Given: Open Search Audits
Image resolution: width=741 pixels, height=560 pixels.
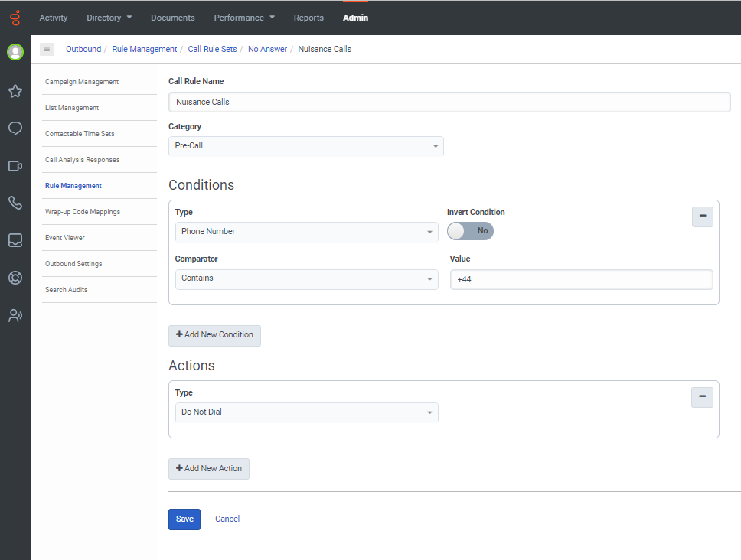Looking at the screenshot, I should click(66, 289).
